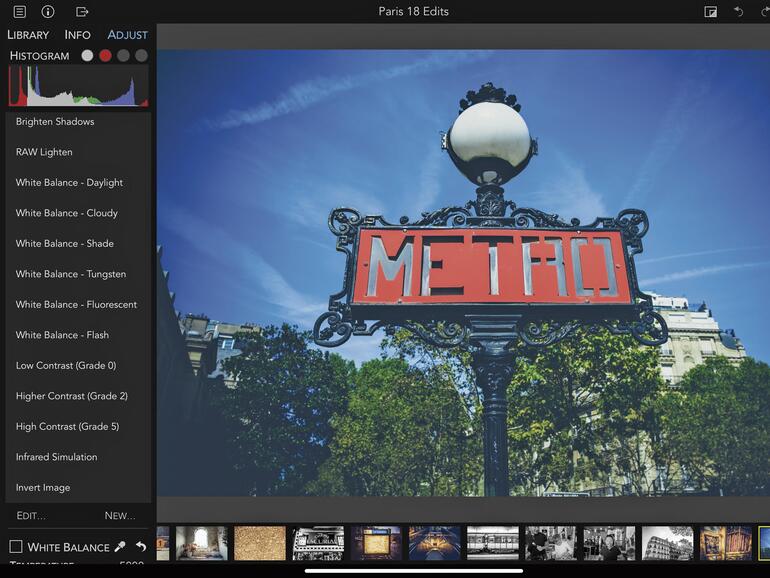Reset White Balance with its revert arrow

pyautogui.click(x=141, y=547)
